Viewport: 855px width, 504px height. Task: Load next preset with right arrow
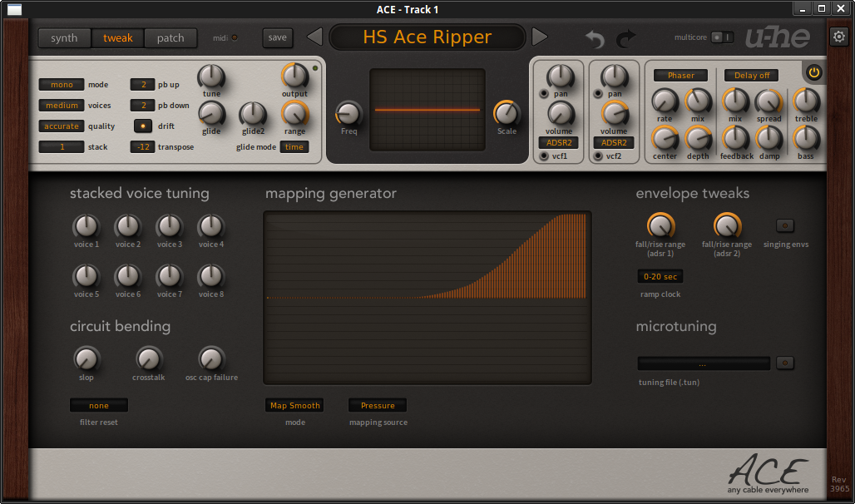[x=539, y=37]
